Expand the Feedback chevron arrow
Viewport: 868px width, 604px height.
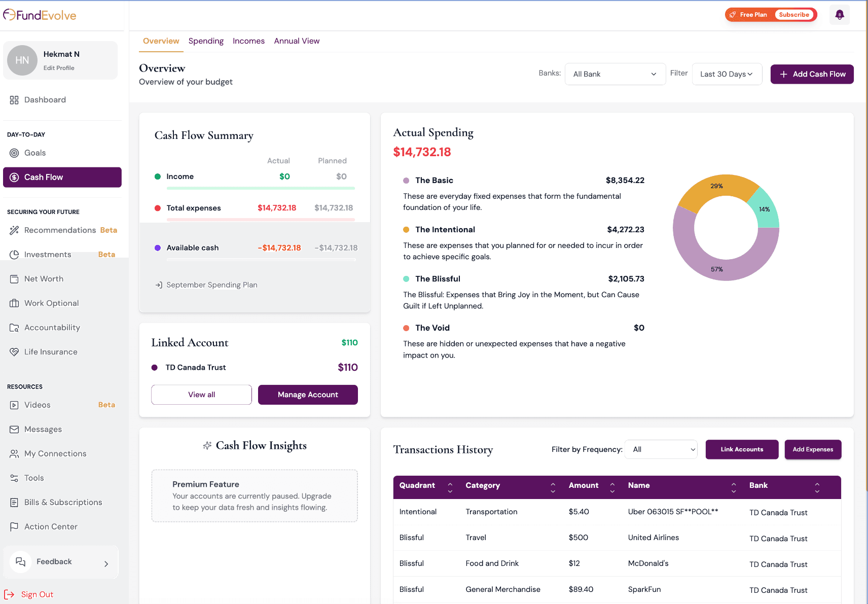pos(106,564)
